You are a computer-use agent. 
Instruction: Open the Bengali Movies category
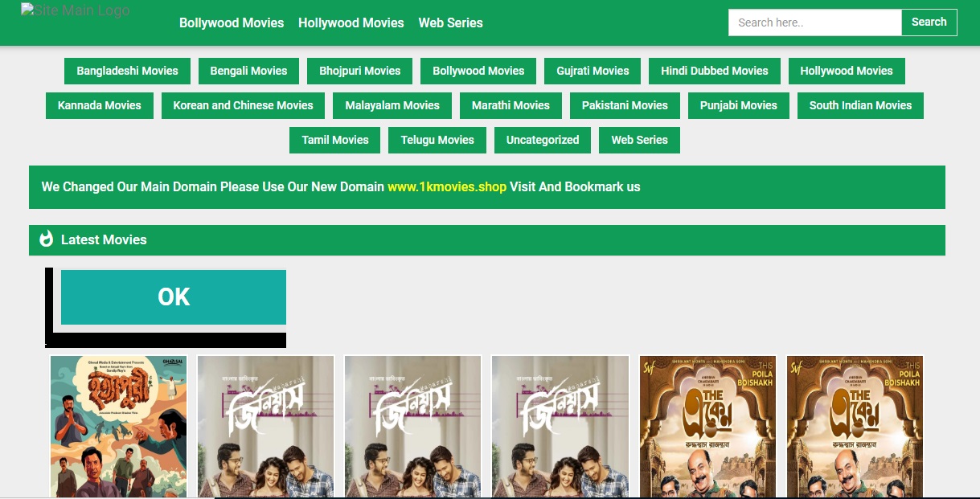point(248,71)
